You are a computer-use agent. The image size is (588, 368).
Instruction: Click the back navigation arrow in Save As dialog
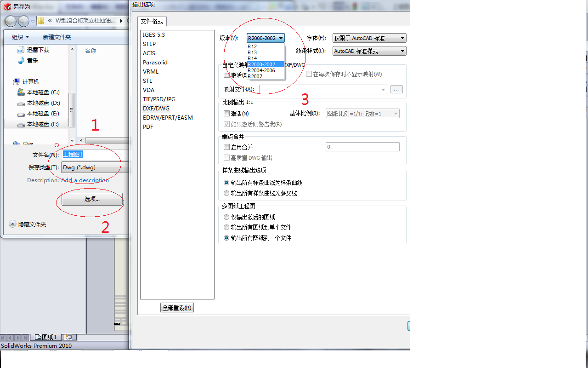click(10, 21)
